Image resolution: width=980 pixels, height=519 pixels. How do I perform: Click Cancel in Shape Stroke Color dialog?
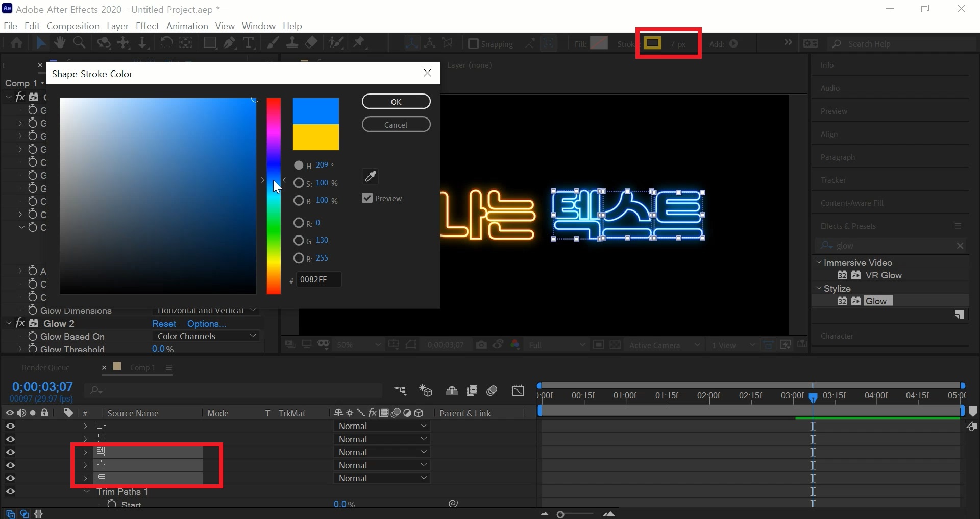pos(396,125)
